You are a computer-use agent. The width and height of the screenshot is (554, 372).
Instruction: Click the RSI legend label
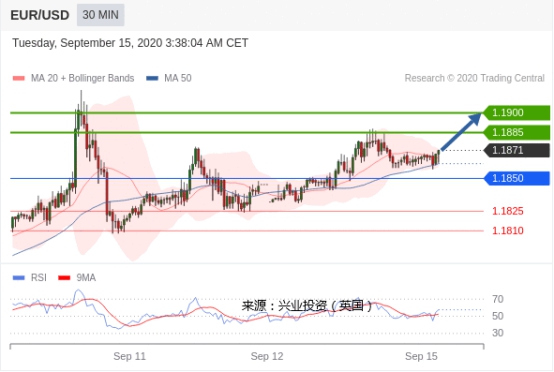point(39,278)
